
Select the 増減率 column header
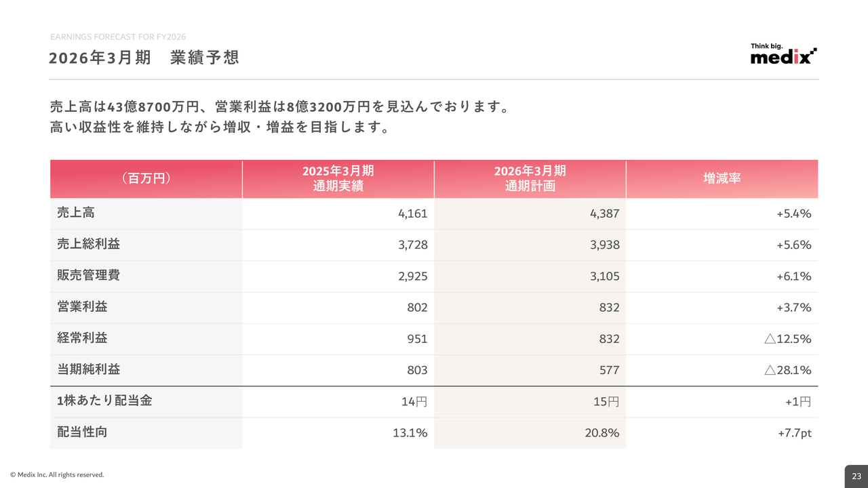coord(722,179)
